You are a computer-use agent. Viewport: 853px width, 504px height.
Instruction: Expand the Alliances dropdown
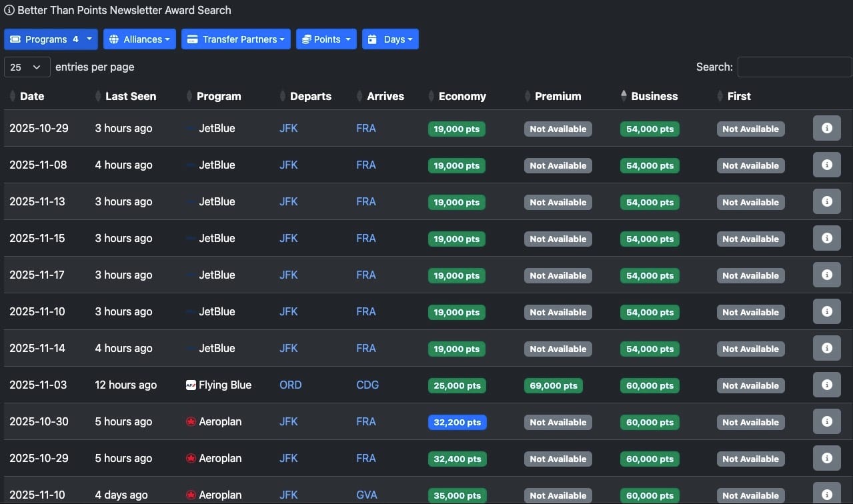(139, 39)
